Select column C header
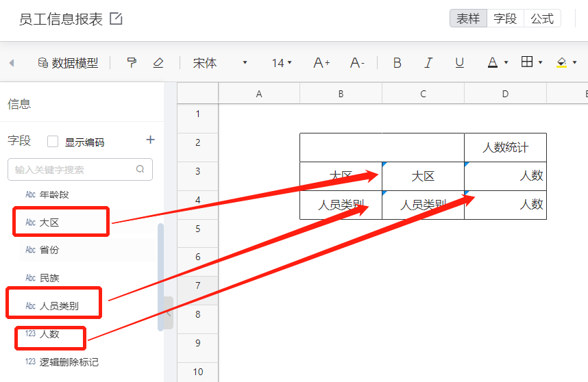588x382 pixels. tap(423, 94)
